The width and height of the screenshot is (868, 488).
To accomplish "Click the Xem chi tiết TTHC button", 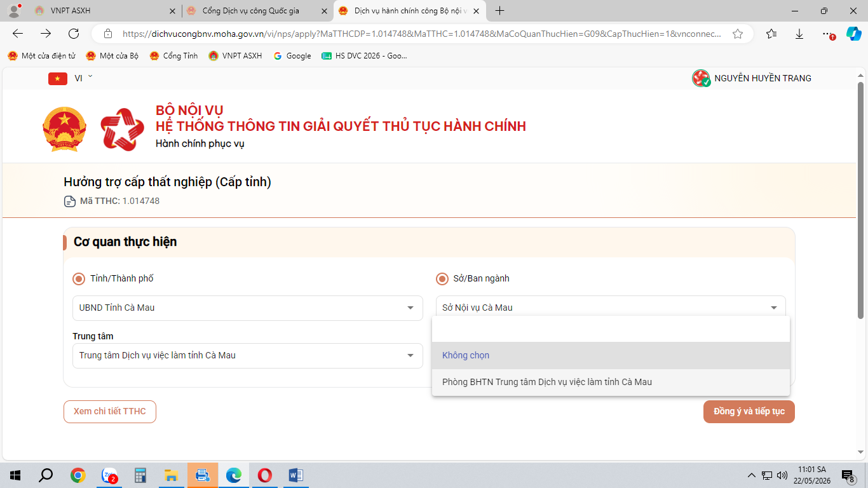I will (x=110, y=412).
